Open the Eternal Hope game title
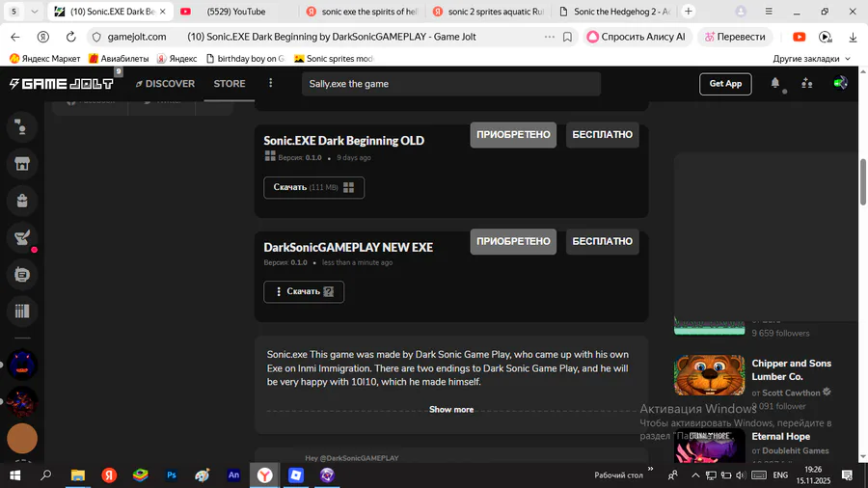 780,436
